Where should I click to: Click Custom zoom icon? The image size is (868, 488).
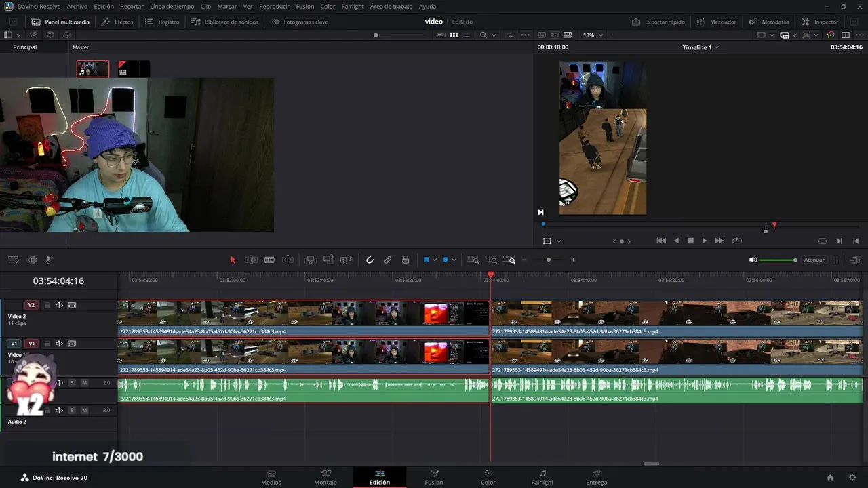click(509, 260)
